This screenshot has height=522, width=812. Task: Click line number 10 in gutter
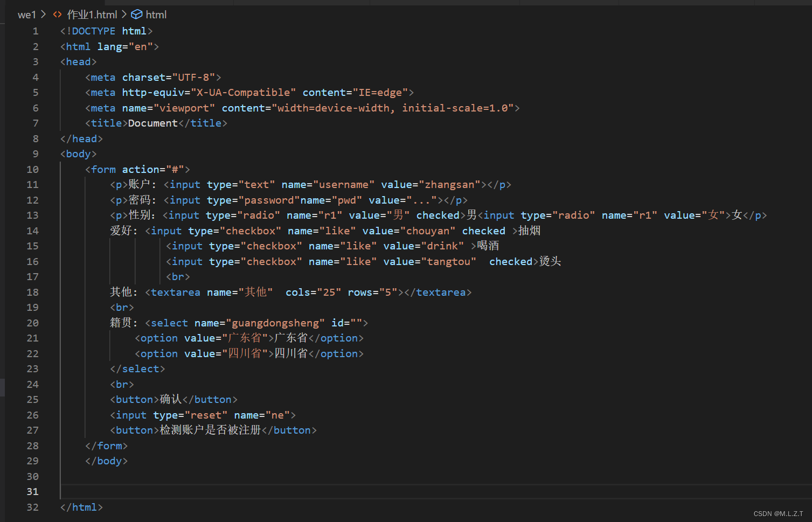tap(32, 170)
